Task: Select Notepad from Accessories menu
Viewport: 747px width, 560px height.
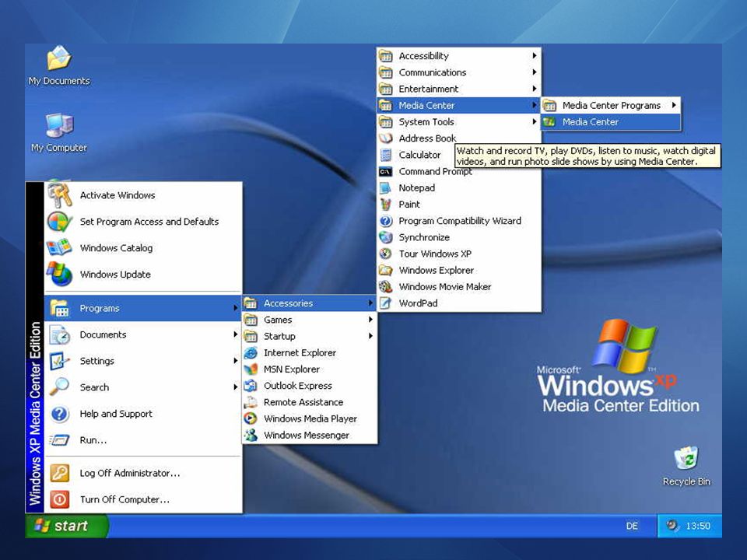Action: 459,188
